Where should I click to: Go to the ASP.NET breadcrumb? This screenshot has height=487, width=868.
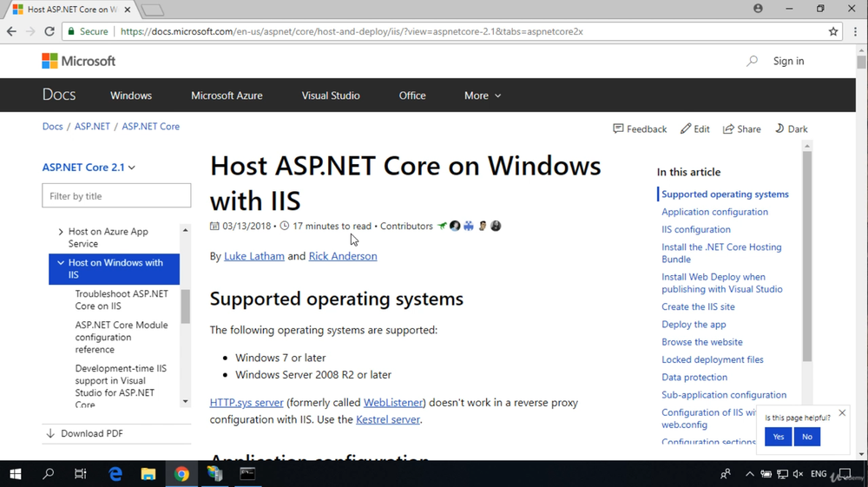click(x=93, y=126)
